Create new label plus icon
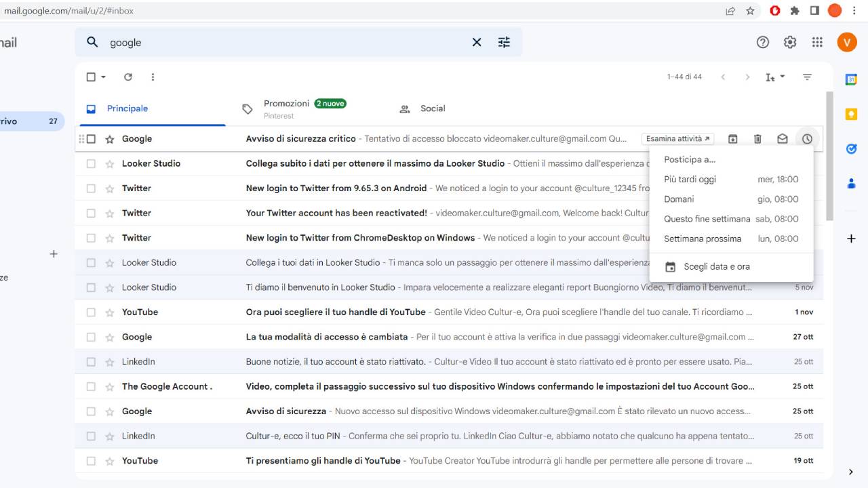This screenshot has height=488, width=868. (54, 254)
